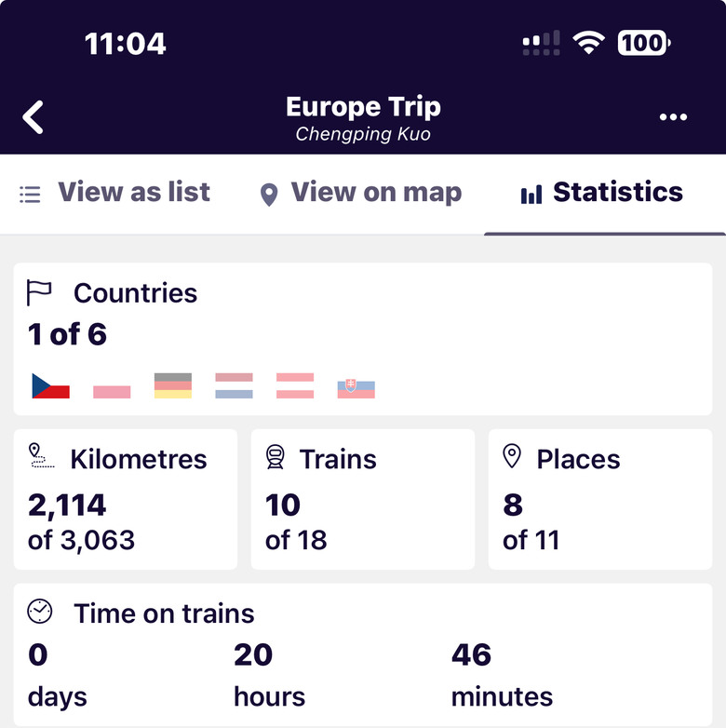Screen dimensions: 726x728
Task: Tap the Countries flag outline icon
Action: tap(39, 292)
